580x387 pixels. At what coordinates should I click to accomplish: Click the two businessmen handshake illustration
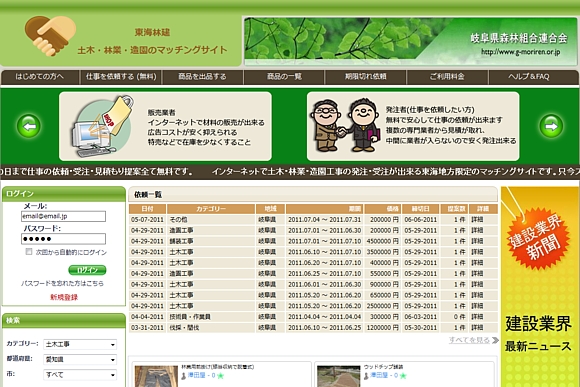pyautogui.click(x=345, y=125)
